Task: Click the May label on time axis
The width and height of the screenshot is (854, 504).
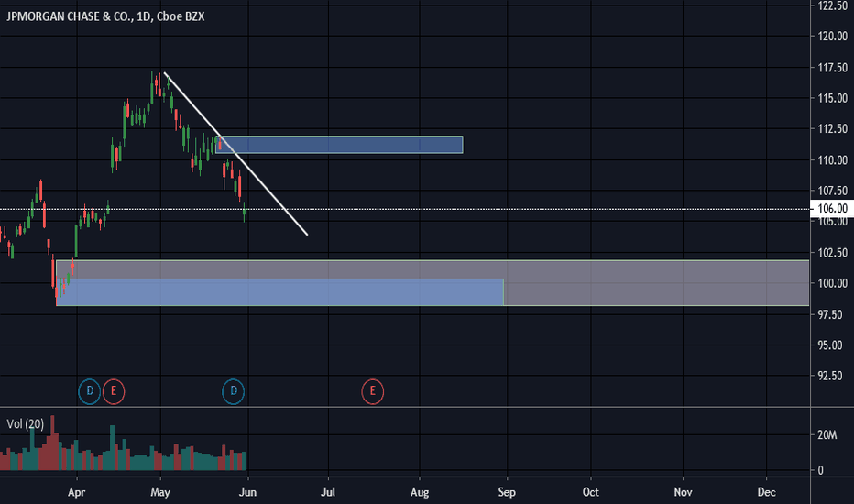Action: click(x=160, y=492)
